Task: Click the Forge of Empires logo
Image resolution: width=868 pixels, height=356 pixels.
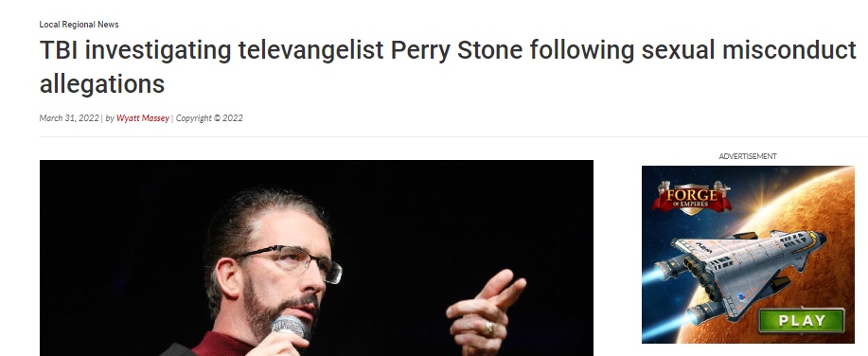Action: (x=691, y=197)
